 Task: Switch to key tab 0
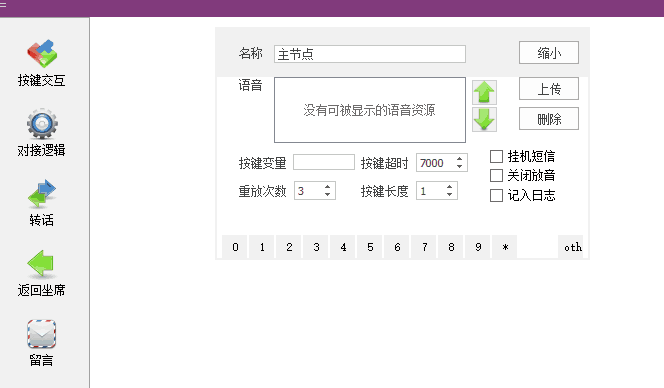pos(235,247)
